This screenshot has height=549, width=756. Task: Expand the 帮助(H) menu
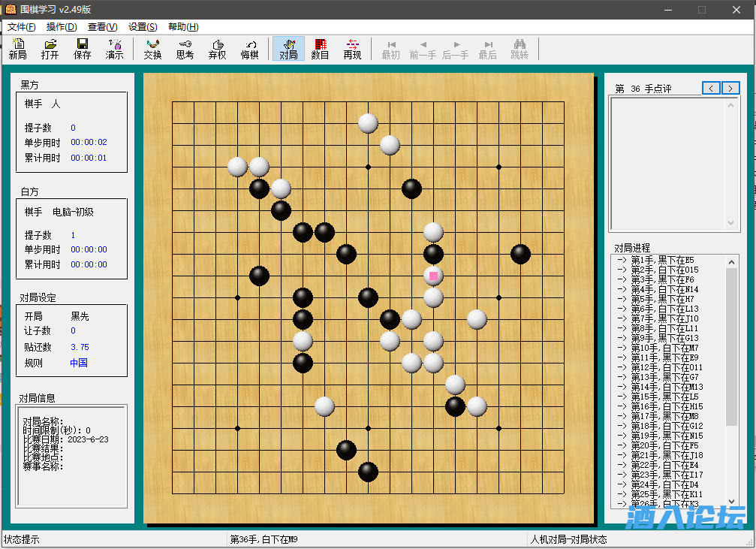(x=183, y=26)
